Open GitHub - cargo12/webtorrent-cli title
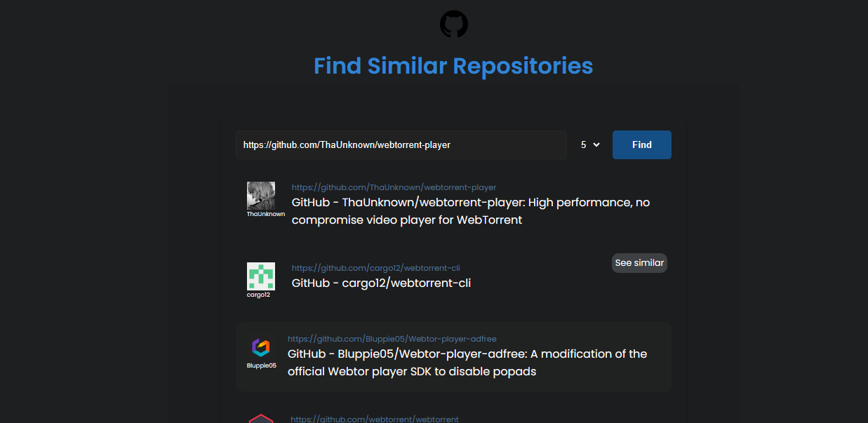This screenshot has height=423, width=868. (381, 283)
